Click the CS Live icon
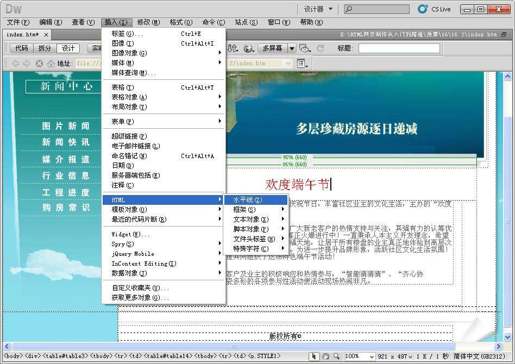This screenshot has height=364, width=515. tap(422, 9)
